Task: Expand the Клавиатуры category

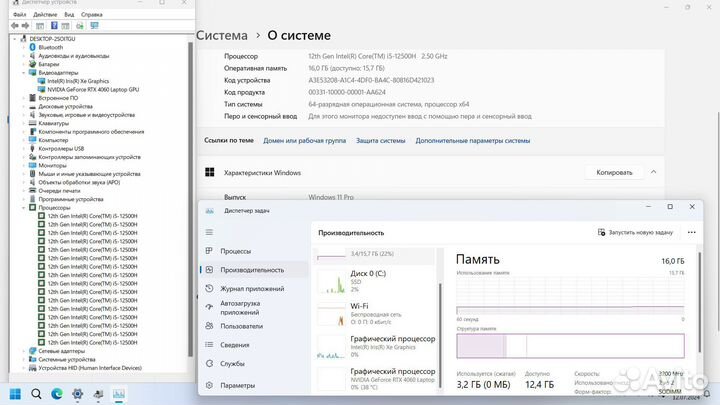Action: click(x=24, y=123)
